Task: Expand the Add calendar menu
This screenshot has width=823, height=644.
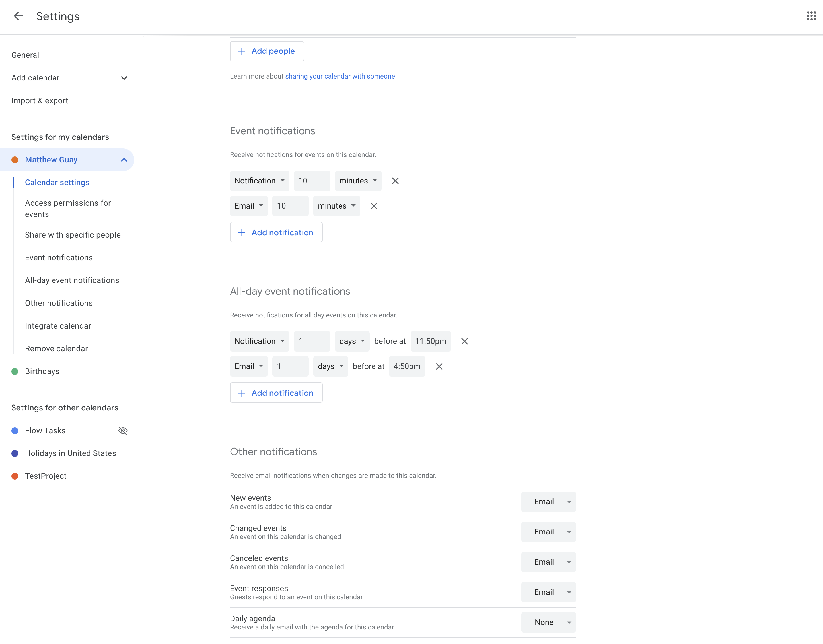Action: point(124,77)
